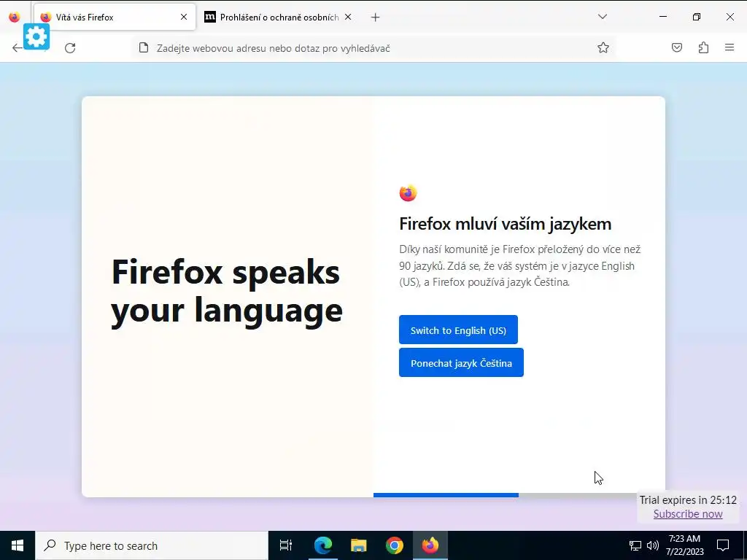Image resolution: width=747 pixels, height=560 pixels.
Task: Open the extensions puzzle icon
Action: tap(703, 47)
